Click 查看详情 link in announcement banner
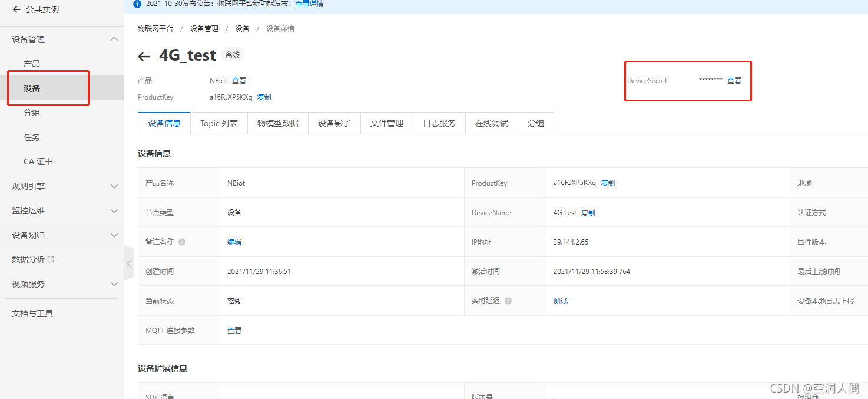The width and height of the screenshot is (868, 399). (309, 4)
